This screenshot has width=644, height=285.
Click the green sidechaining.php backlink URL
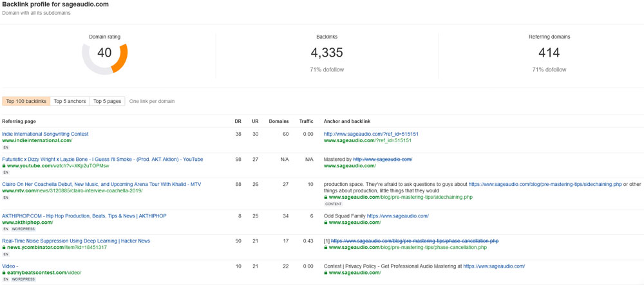click(x=401, y=198)
